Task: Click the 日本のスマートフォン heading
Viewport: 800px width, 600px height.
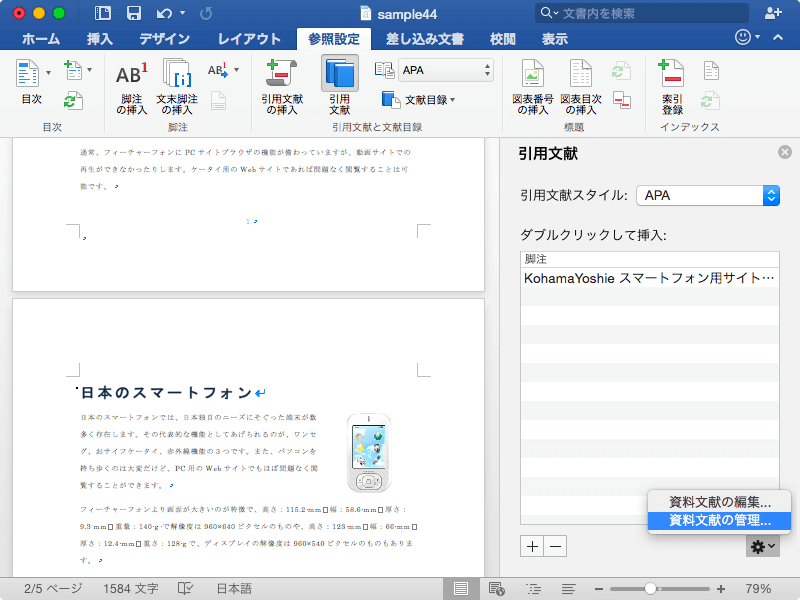Action: [x=166, y=392]
